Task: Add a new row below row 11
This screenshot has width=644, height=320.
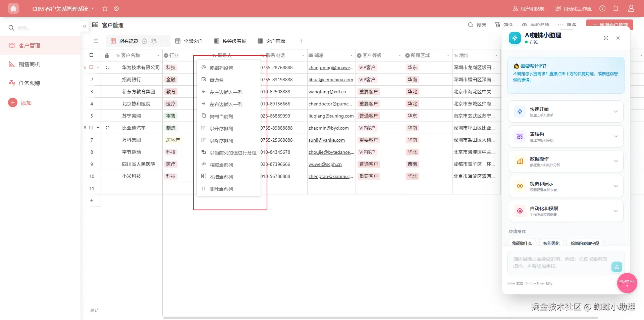Action: tap(92, 200)
